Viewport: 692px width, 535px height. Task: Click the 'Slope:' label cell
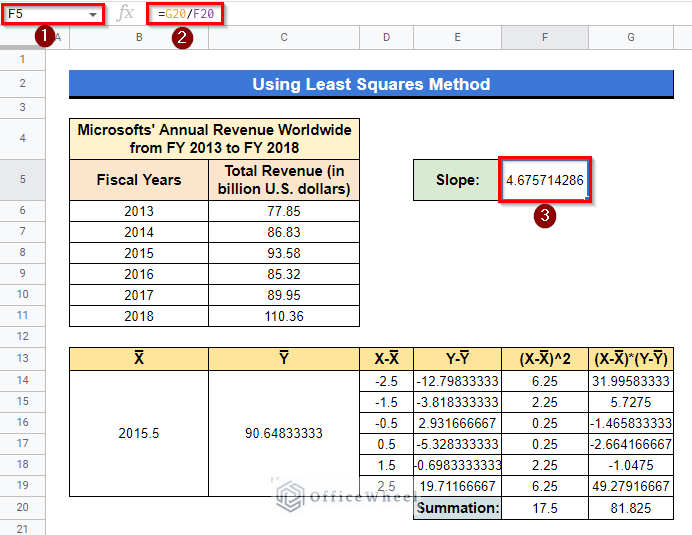457,180
